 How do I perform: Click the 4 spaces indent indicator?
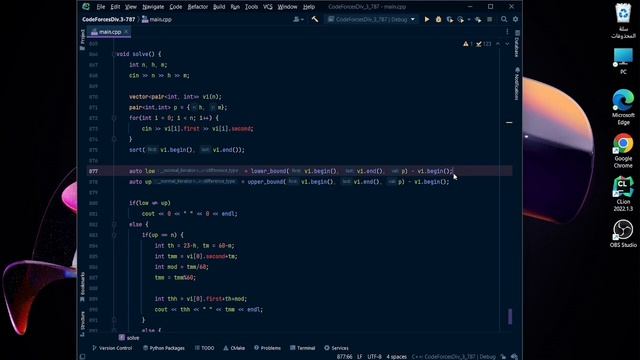[396, 357]
